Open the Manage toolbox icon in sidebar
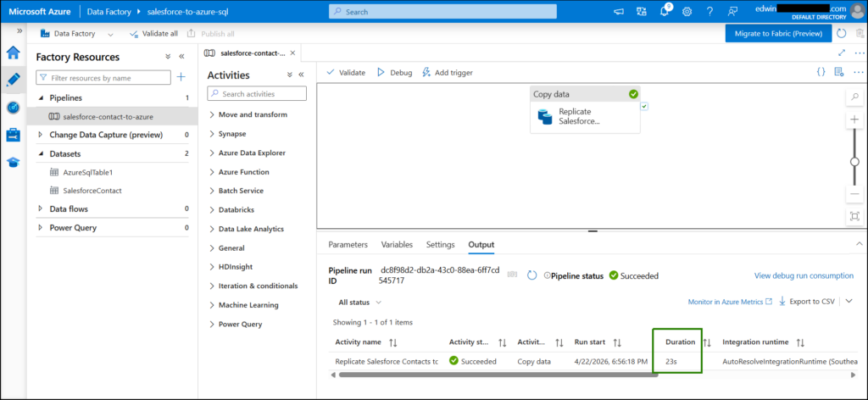This screenshot has height=400, width=868. (x=14, y=135)
